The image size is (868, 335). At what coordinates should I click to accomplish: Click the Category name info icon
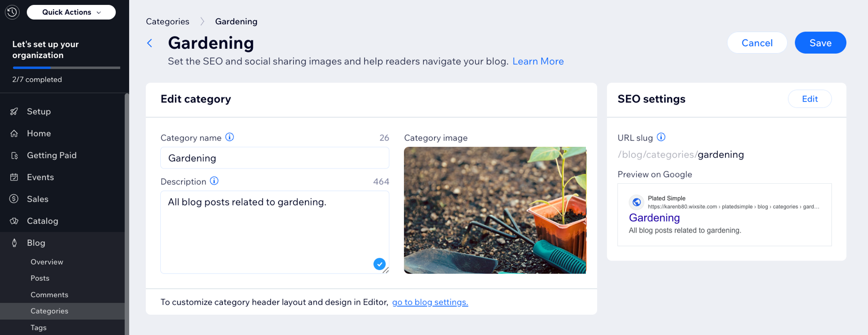click(230, 137)
